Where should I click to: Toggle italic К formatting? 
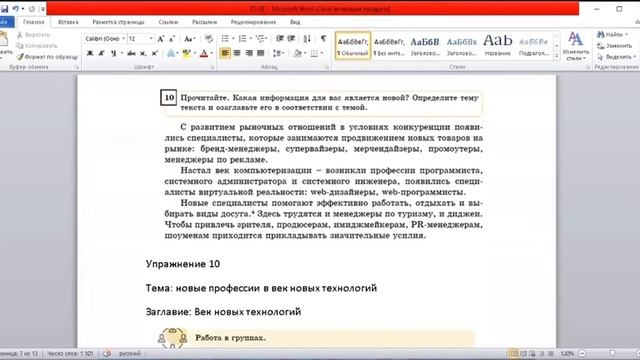coord(102,53)
